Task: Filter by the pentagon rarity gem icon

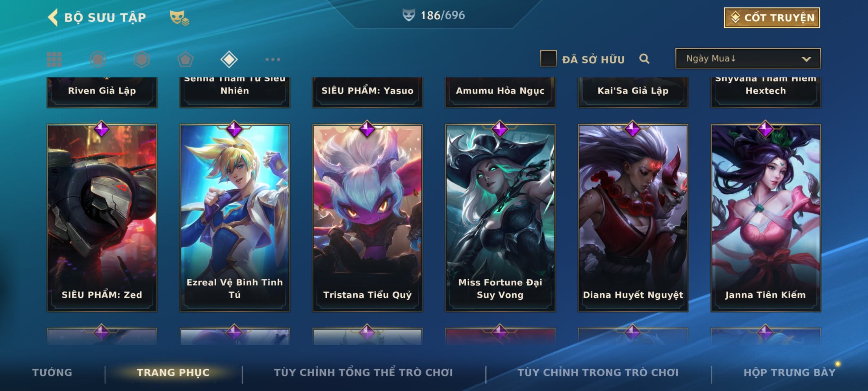Action: [x=185, y=59]
